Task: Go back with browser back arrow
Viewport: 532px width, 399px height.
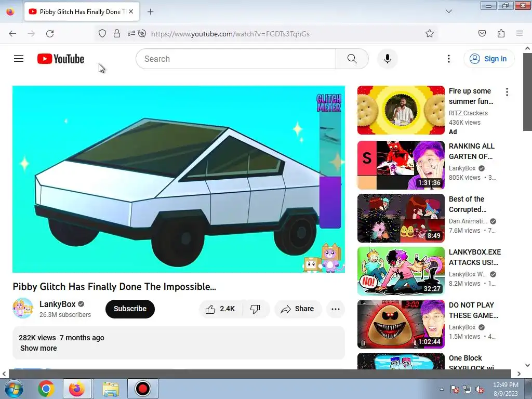Action: pyautogui.click(x=12, y=34)
